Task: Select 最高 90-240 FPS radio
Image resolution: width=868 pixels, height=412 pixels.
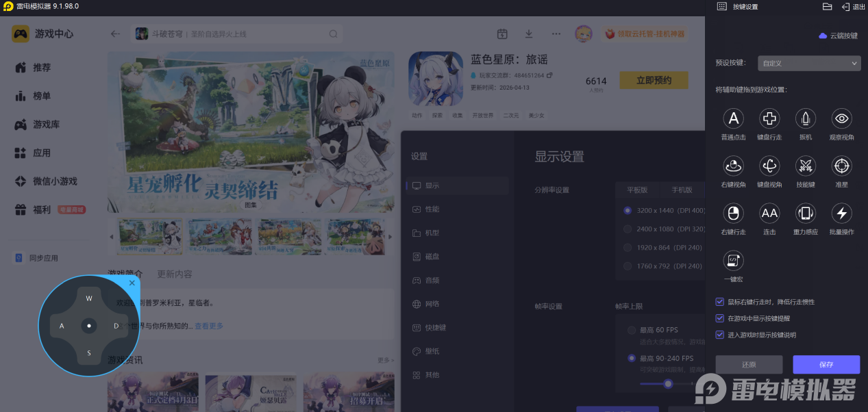Action: coord(632,358)
